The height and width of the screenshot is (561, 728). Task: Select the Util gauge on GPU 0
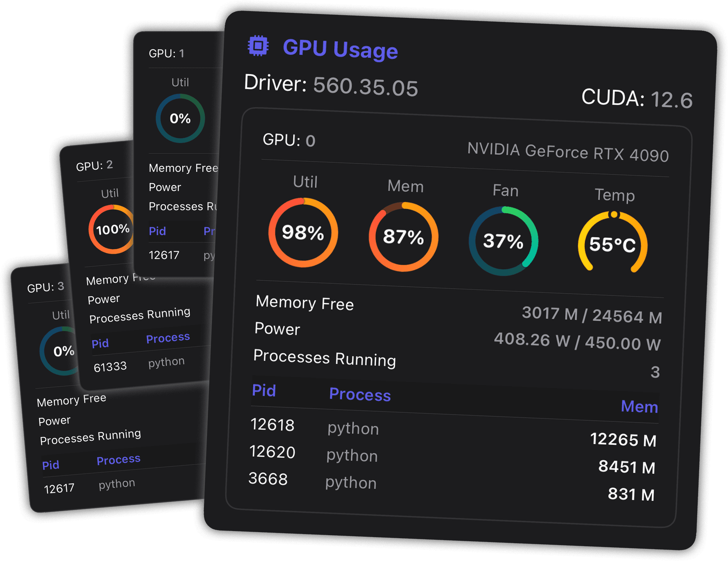pyautogui.click(x=303, y=234)
